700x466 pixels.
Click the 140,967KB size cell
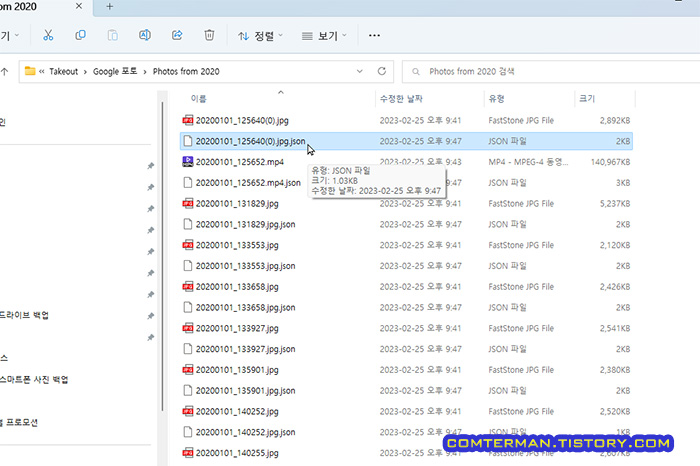[x=610, y=162]
